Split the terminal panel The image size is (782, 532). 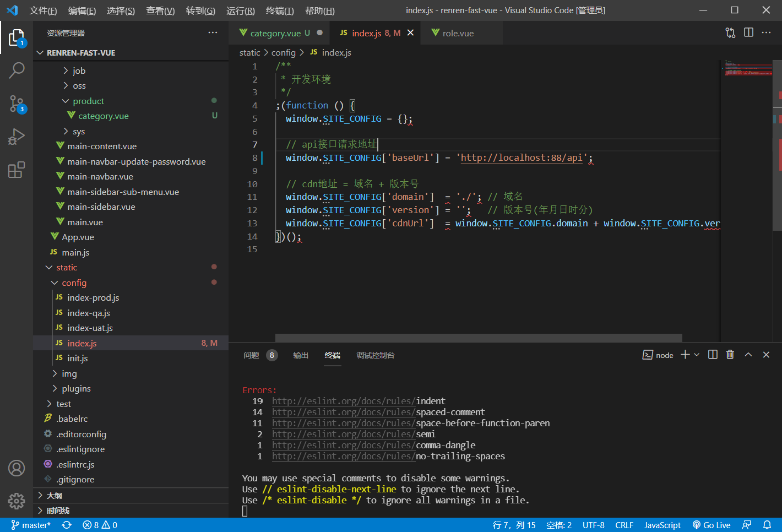tap(713, 355)
